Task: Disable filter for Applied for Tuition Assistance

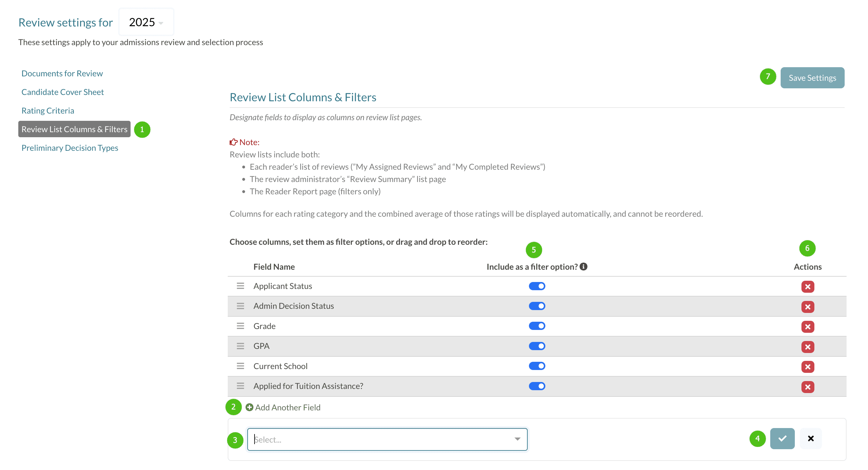Action: 537,386
